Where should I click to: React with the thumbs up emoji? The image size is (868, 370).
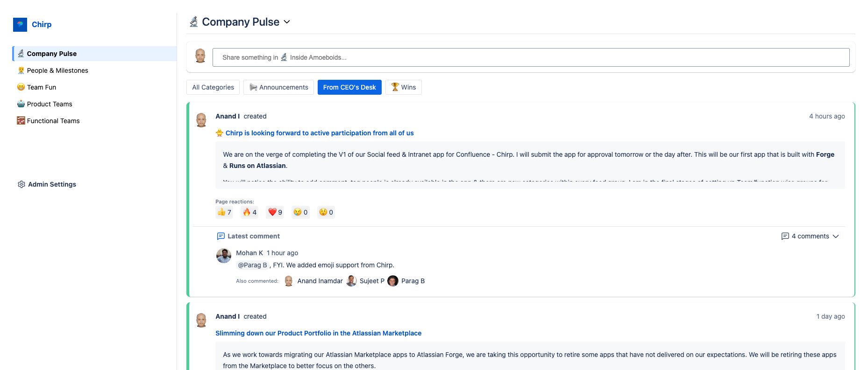[224, 212]
